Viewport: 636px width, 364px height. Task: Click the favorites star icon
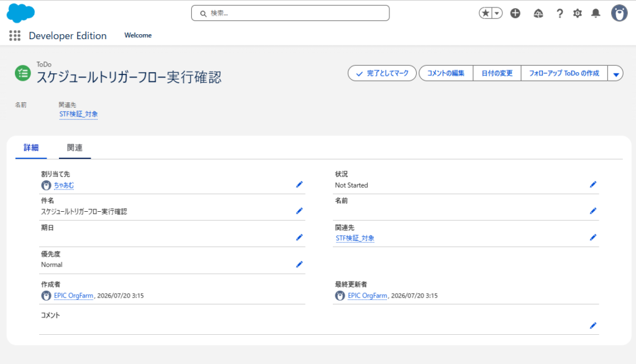tap(485, 13)
